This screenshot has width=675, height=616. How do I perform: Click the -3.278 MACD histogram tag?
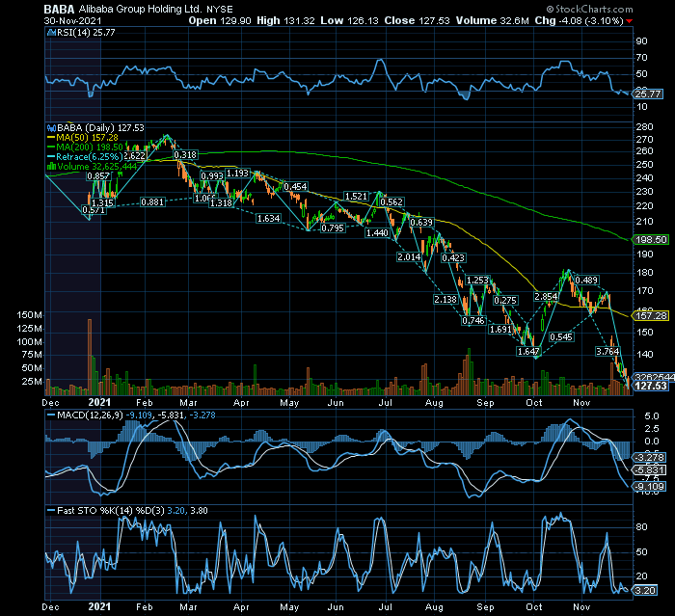click(x=650, y=458)
